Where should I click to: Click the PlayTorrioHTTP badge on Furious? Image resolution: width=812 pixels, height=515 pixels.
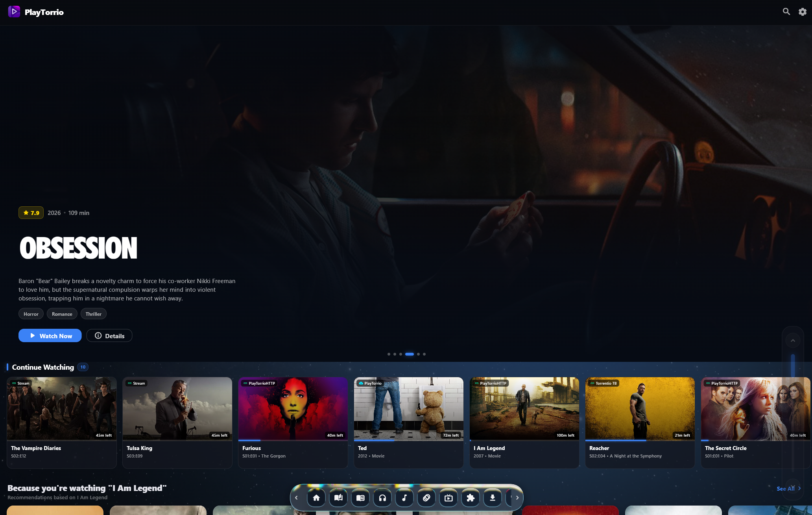[259, 383]
